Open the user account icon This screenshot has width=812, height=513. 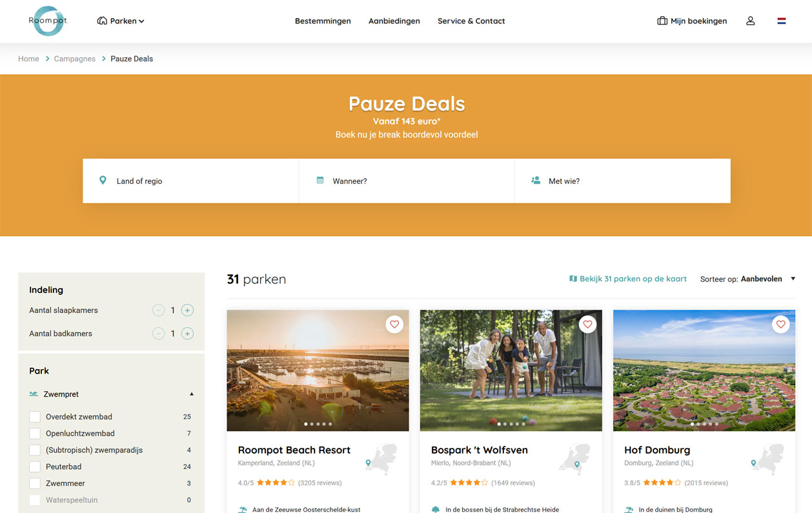coord(750,21)
